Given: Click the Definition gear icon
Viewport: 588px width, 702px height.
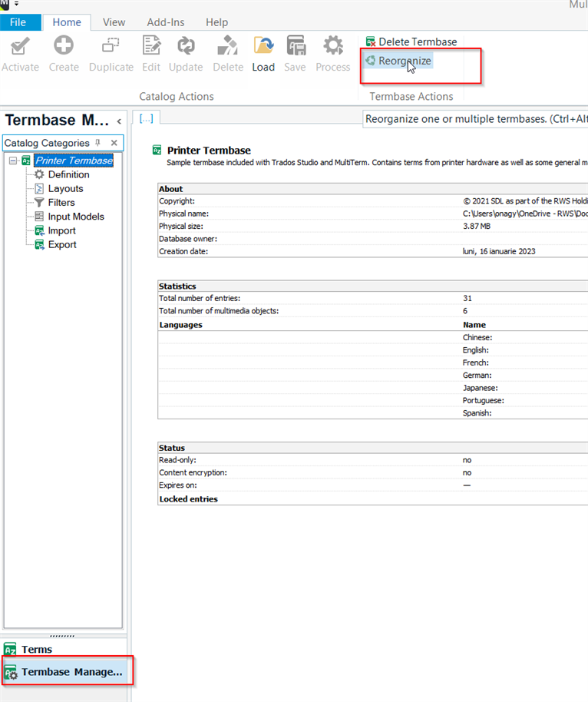Looking at the screenshot, I should pos(39,174).
